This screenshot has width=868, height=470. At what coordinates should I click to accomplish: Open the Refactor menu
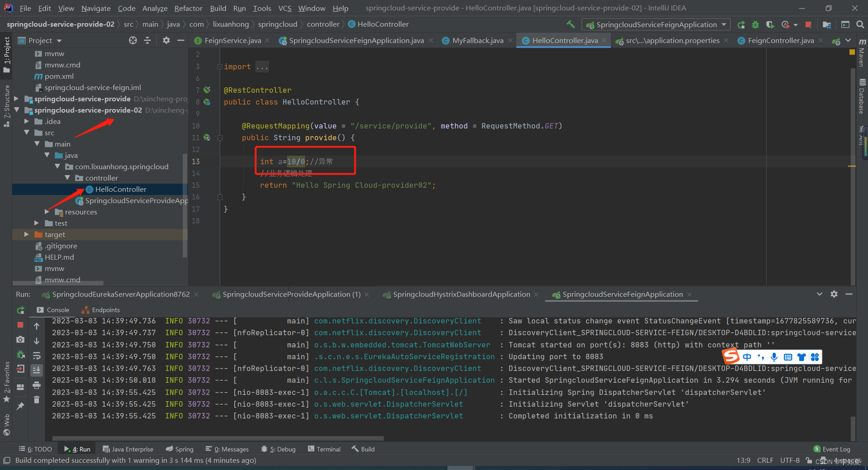point(188,8)
